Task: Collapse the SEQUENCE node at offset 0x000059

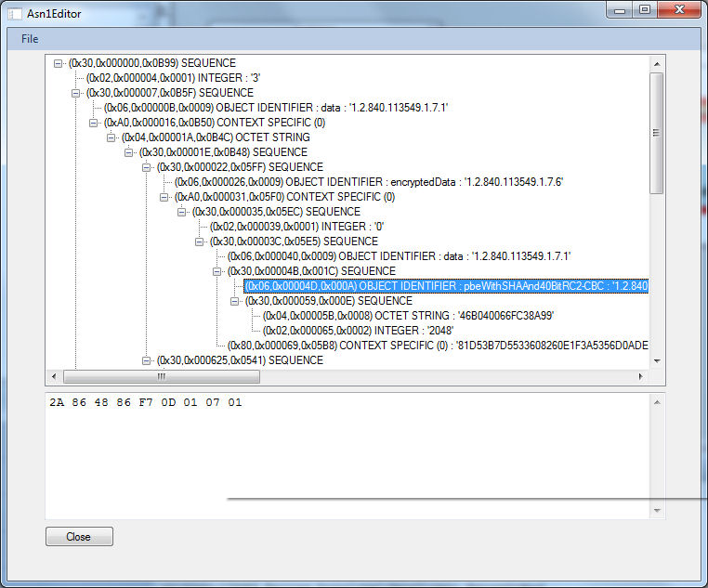Action: [235, 301]
